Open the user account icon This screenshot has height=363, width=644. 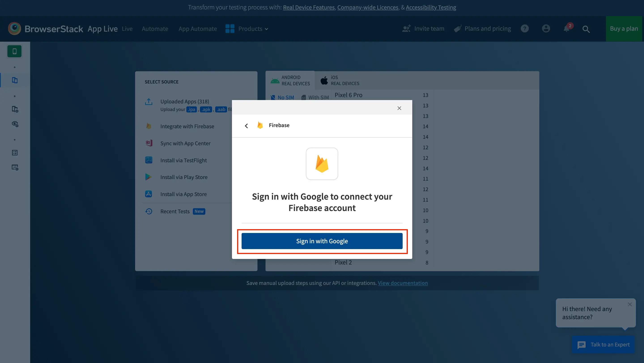pos(546,28)
